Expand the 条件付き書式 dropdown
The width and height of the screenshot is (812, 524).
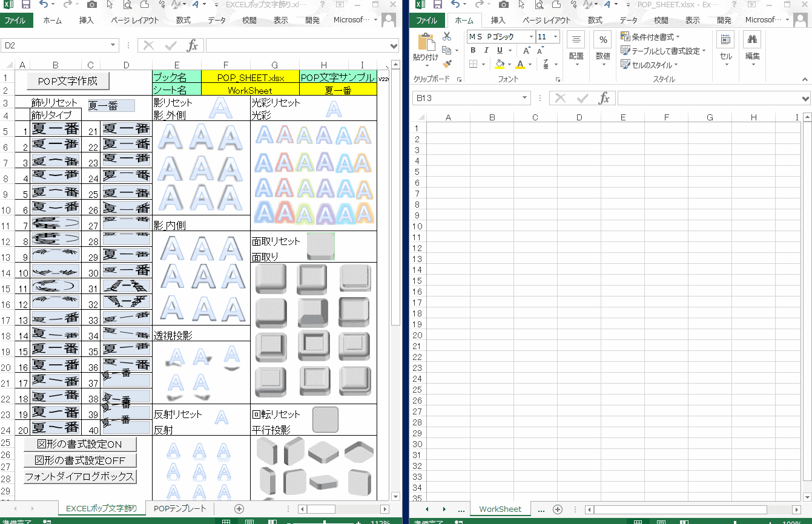pos(652,37)
